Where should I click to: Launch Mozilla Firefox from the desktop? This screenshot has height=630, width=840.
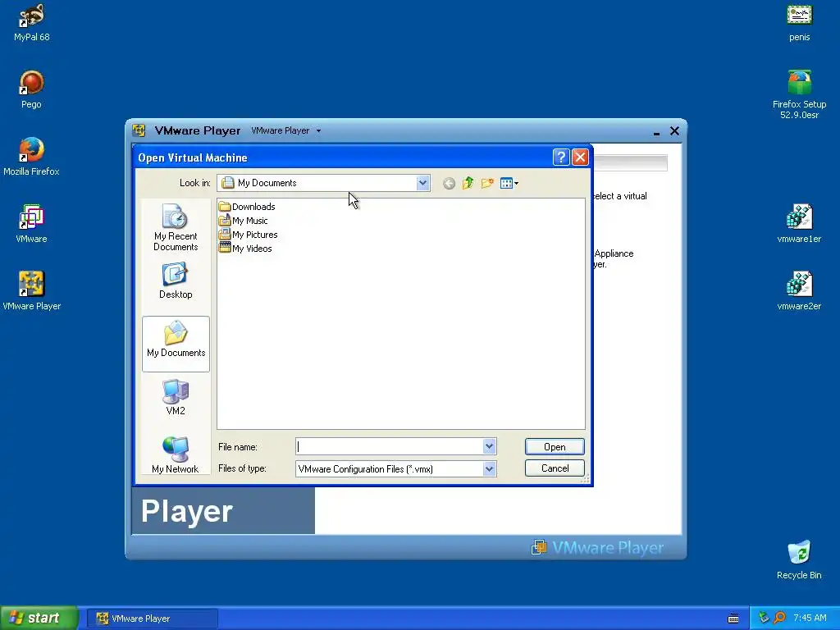pos(32,157)
